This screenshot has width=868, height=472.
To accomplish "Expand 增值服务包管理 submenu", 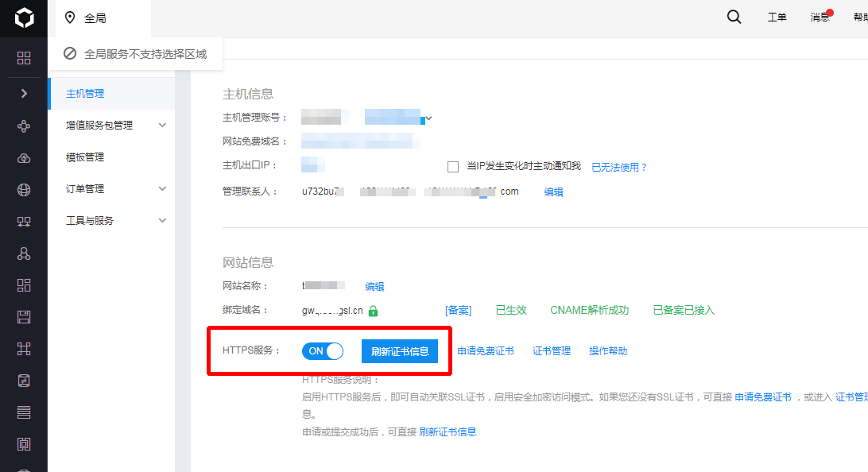I will pos(162,125).
